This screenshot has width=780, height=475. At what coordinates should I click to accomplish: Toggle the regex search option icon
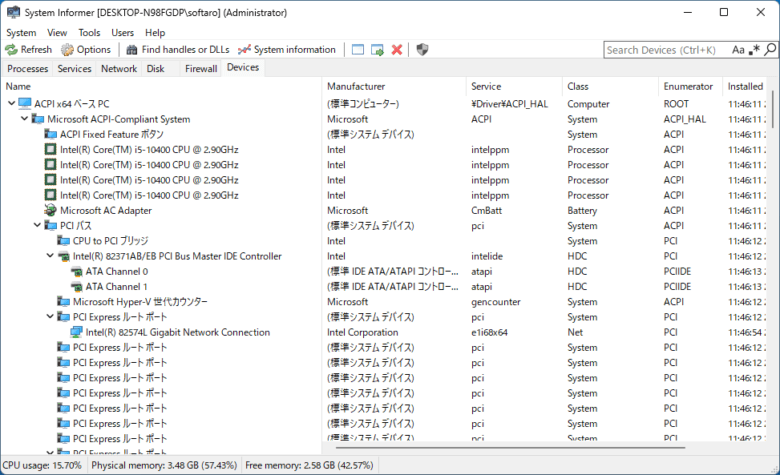tap(754, 50)
